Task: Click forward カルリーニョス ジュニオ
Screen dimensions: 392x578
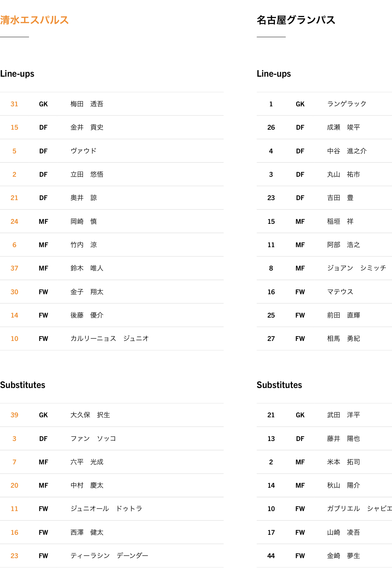Action: [x=109, y=339]
